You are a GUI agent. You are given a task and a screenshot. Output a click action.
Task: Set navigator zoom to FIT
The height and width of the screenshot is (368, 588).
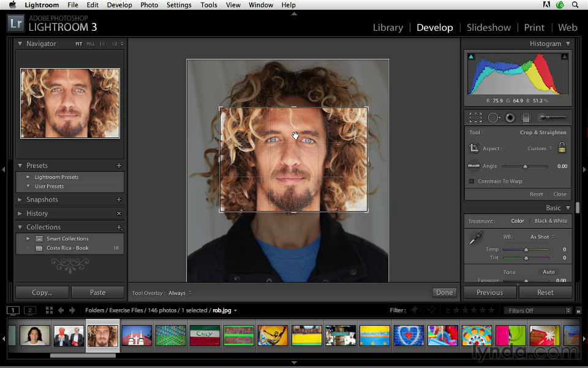pyautogui.click(x=79, y=44)
